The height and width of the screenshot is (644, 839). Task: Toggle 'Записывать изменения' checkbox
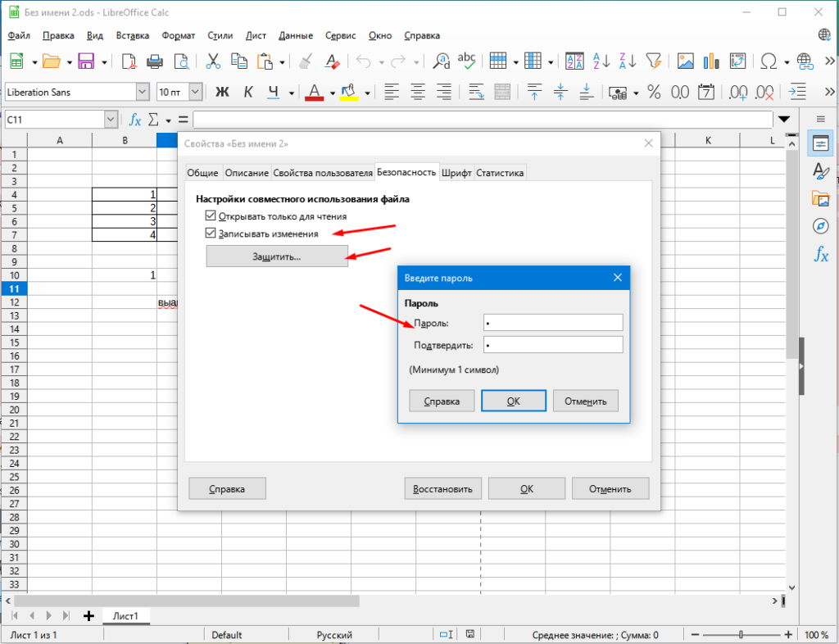click(211, 234)
